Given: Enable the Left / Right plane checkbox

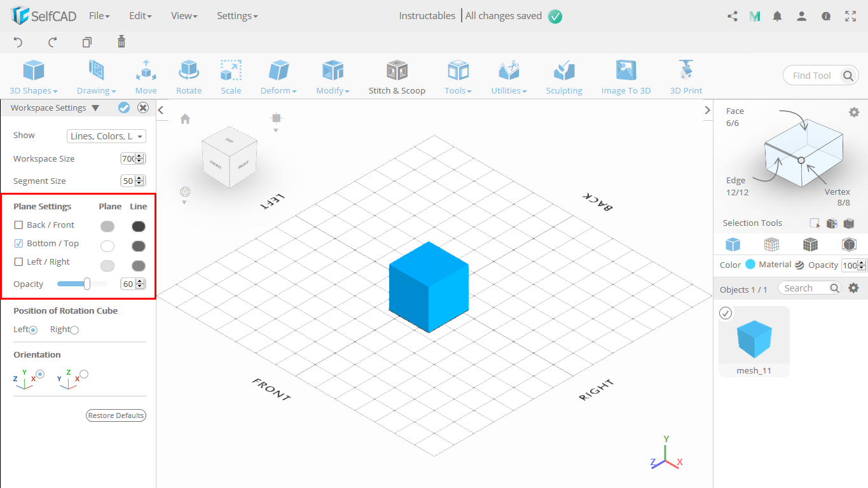Looking at the screenshot, I should tap(18, 262).
